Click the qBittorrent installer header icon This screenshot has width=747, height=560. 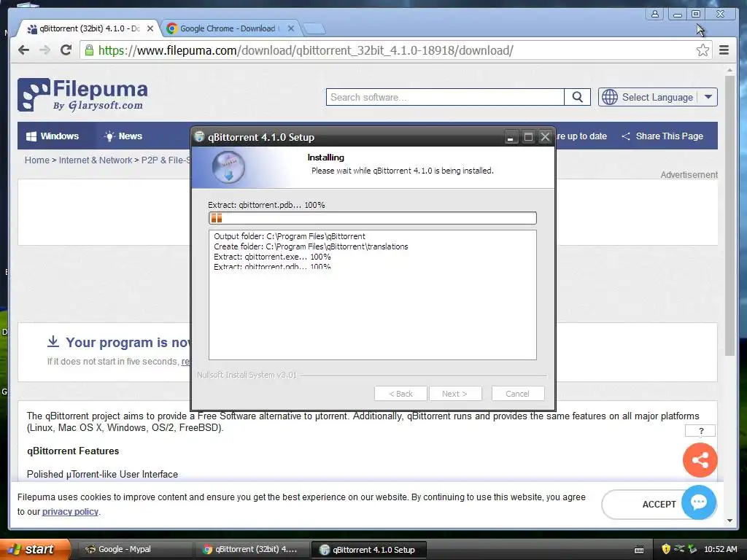(x=228, y=167)
